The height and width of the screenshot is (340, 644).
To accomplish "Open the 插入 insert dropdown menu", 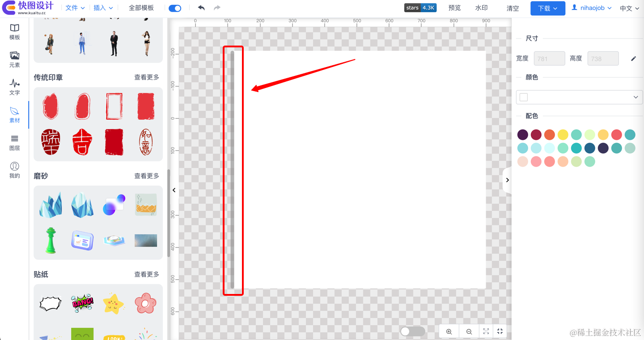I will click(x=103, y=8).
